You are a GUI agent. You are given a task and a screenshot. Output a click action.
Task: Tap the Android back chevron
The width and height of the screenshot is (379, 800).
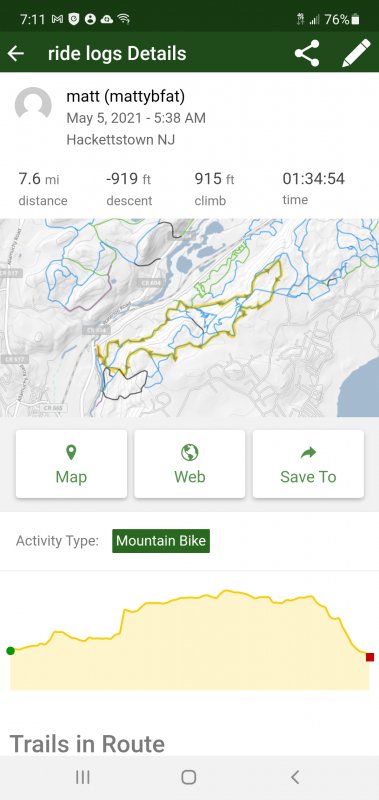(295, 777)
